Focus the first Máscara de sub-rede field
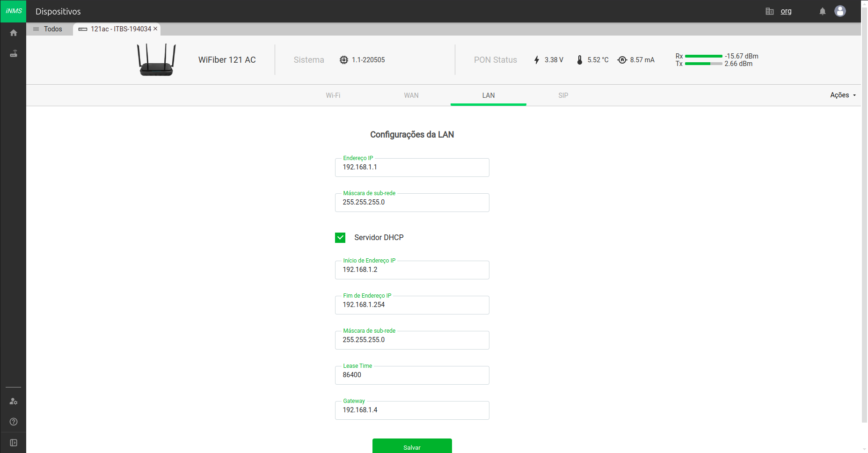The height and width of the screenshot is (453, 868). [412, 203]
